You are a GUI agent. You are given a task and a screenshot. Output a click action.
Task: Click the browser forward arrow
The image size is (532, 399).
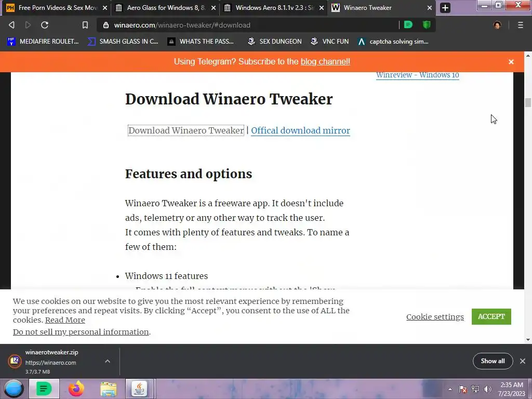(28, 25)
